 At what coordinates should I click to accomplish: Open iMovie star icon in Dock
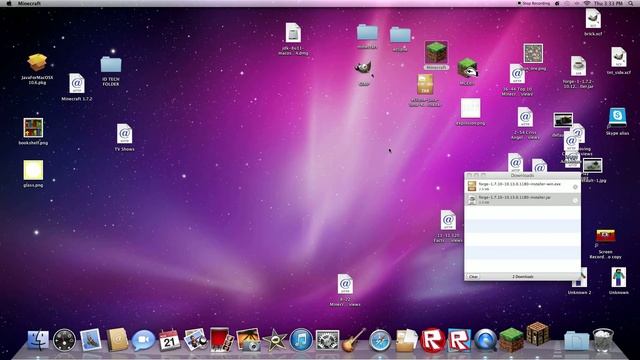click(x=274, y=340)
